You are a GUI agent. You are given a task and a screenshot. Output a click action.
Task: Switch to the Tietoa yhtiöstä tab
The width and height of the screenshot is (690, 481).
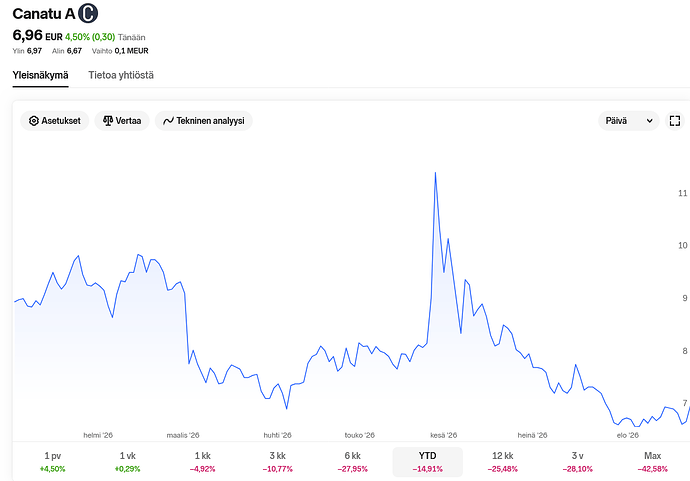[x=121, y=75]
